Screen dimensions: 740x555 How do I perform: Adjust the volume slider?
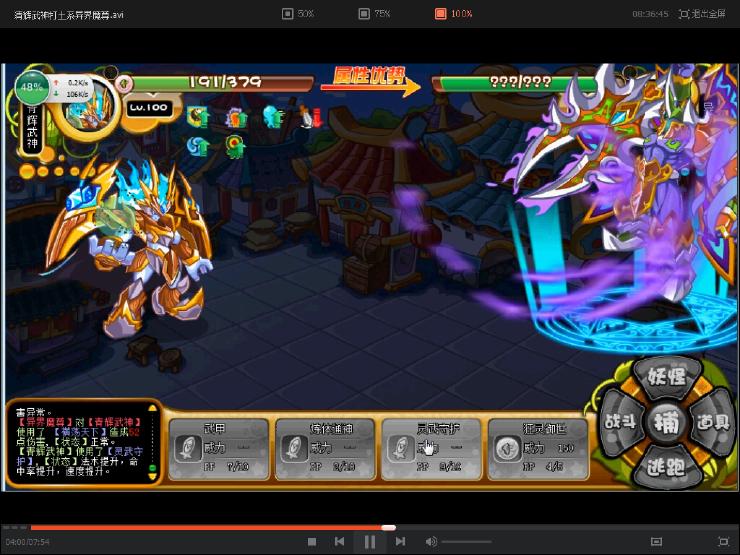(467, 542)
